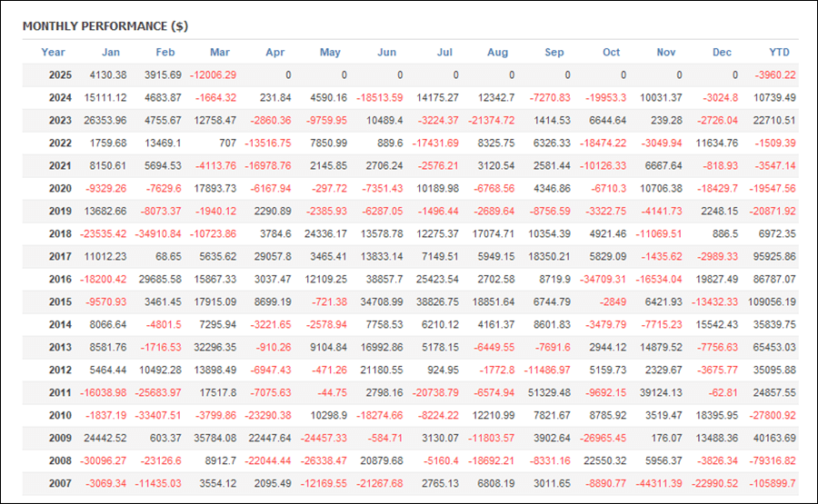Click the Year column header
818x504 pixels.
tap(54, 52)
